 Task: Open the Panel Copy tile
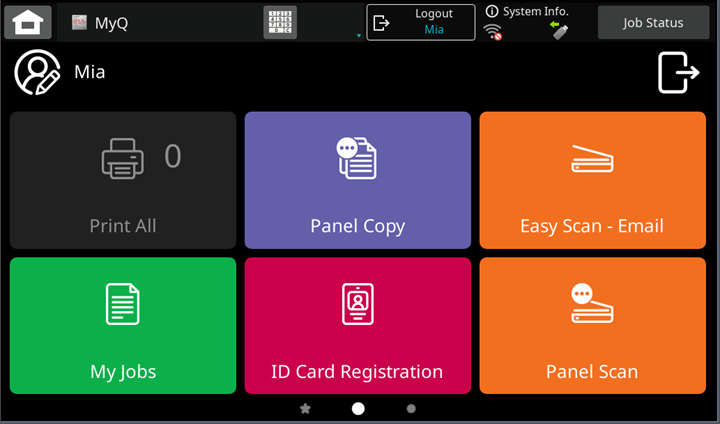coord(357,180)
